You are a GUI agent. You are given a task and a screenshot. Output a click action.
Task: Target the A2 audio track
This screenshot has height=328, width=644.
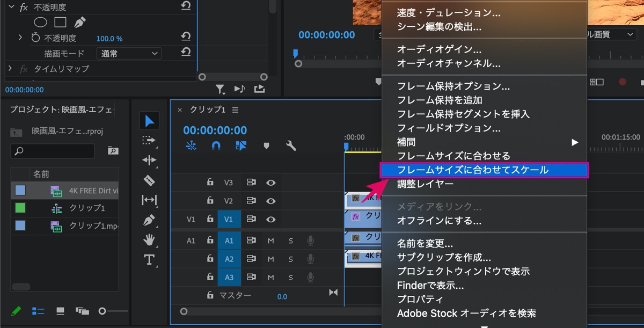[229, 259]
